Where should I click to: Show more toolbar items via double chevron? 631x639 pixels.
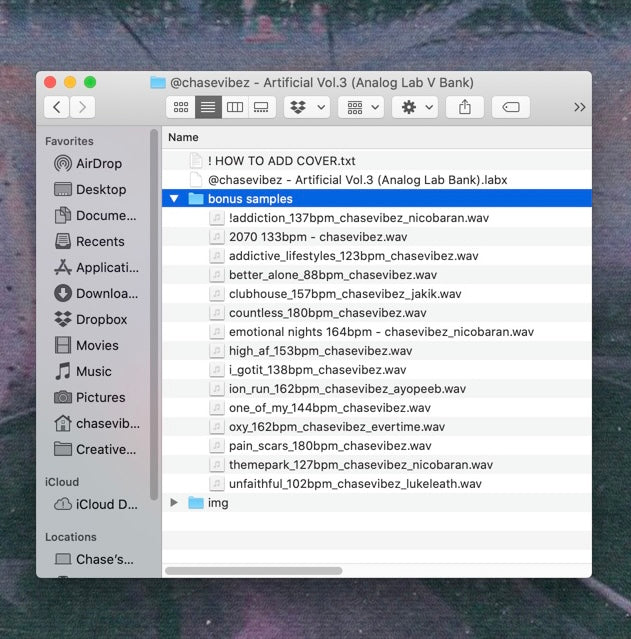(579, 107)
